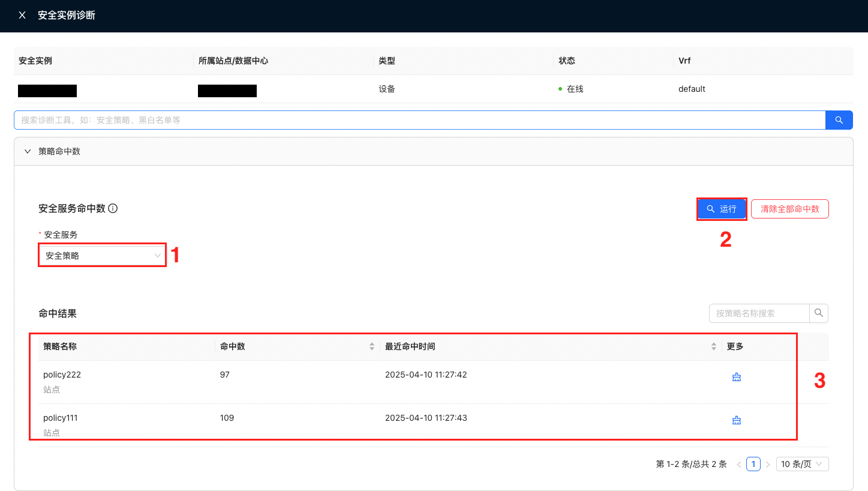This screenshot has height=491, width=868.
Task: Collapse the 策略命中数 section
Action: tap(28, 151)
